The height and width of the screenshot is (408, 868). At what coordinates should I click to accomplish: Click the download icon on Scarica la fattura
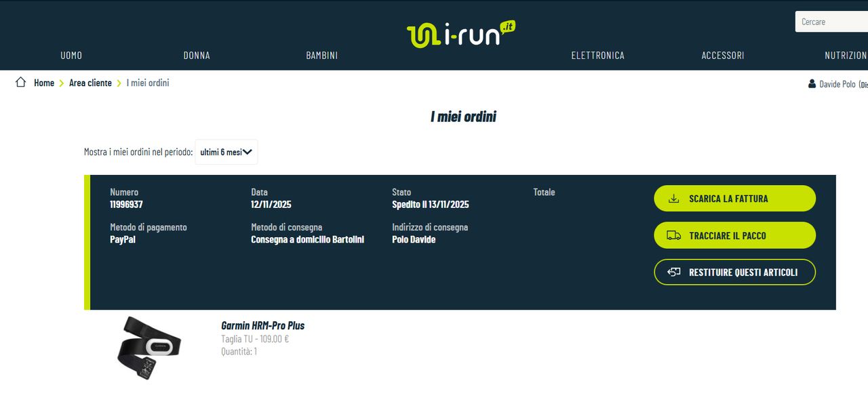(673, 199)
